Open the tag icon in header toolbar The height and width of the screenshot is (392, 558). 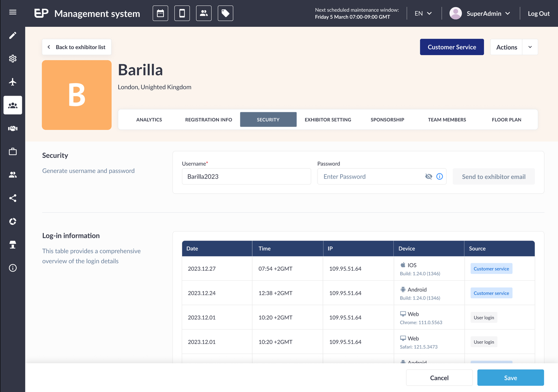tap(225, 13)
